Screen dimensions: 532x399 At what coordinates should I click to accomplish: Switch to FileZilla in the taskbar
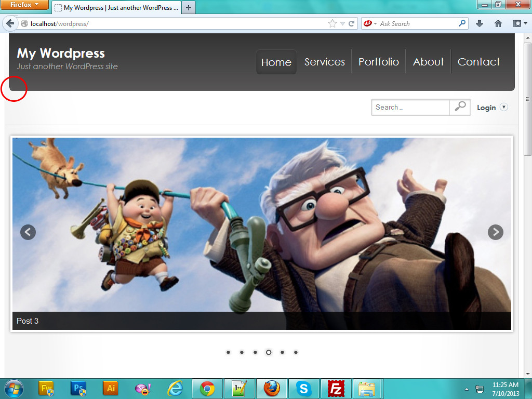336,389
